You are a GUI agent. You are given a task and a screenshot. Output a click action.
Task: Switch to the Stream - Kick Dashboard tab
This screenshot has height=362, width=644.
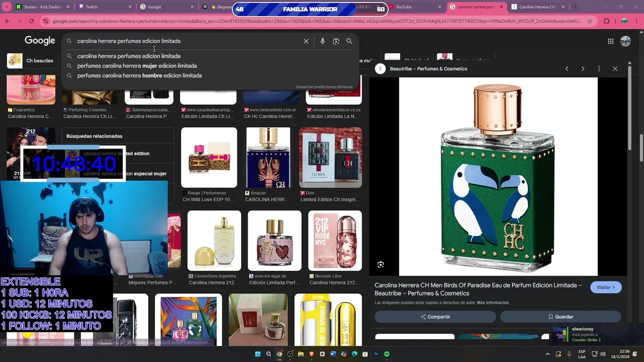tap(42, 7)
